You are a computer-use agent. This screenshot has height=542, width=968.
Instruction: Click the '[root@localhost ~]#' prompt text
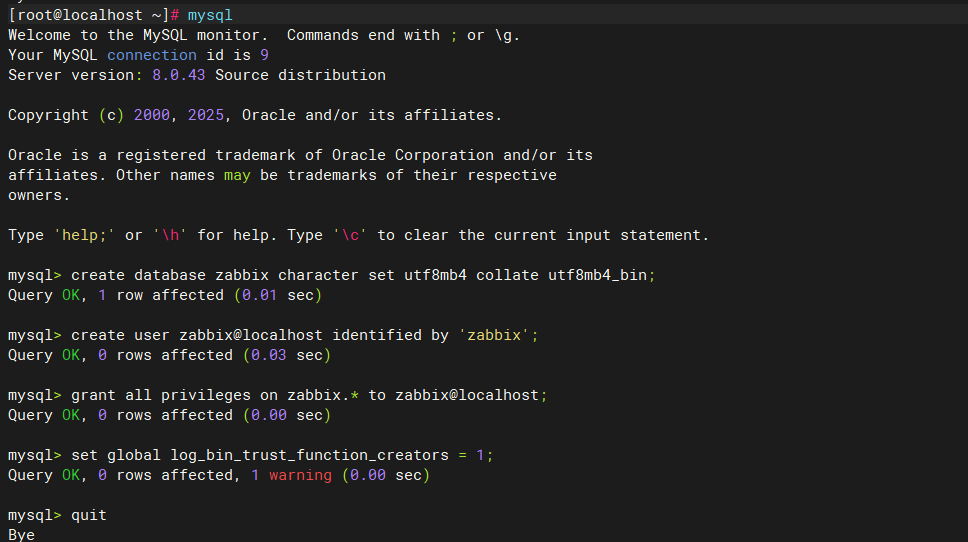94,15
